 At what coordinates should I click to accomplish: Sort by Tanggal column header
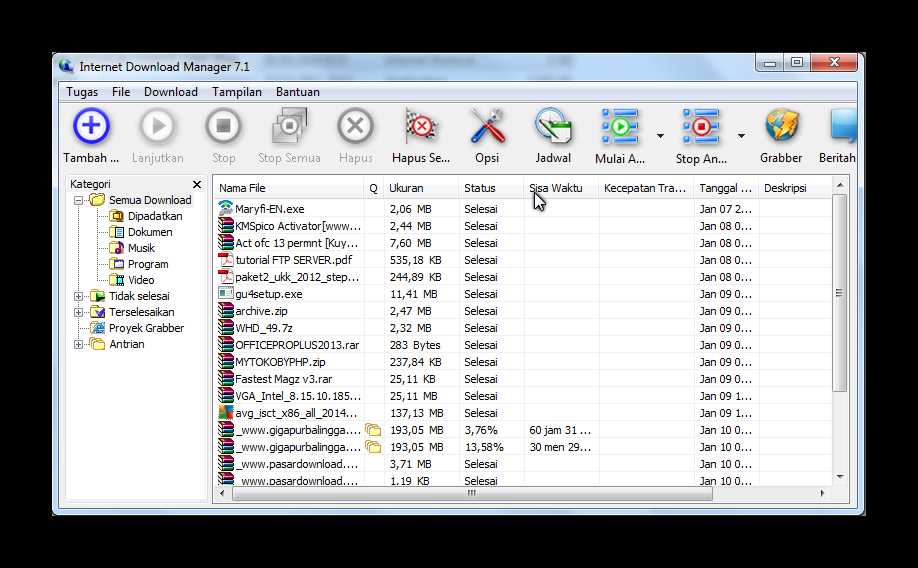coord(726,188)
